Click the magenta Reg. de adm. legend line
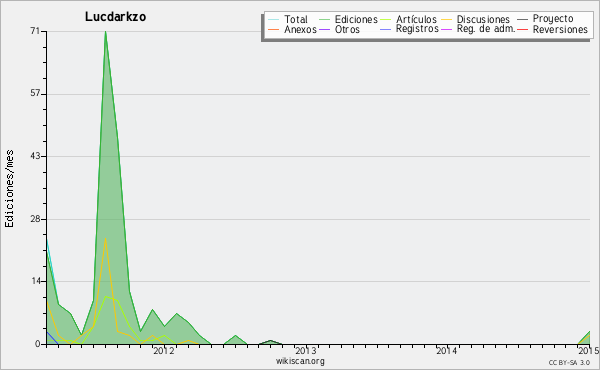Viewport: 600px width, 370px height. [x=447, y=29]
